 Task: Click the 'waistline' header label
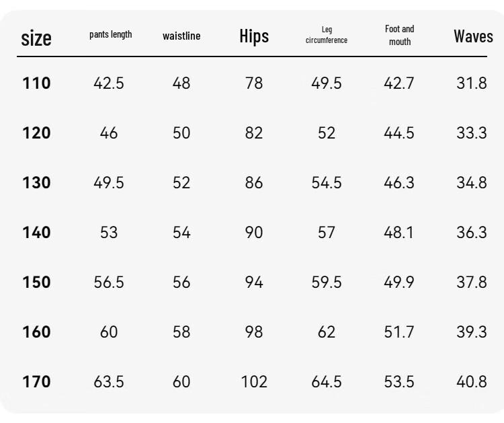[x=181, y=36]
